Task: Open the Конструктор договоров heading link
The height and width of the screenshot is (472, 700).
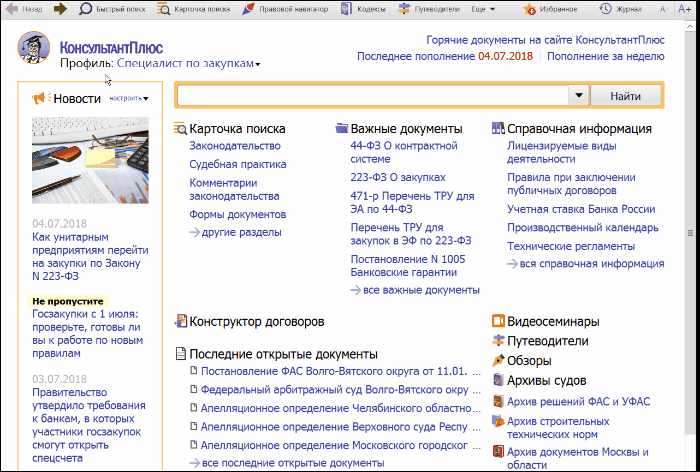Action: pyautogui.click(x=257, y=322)
